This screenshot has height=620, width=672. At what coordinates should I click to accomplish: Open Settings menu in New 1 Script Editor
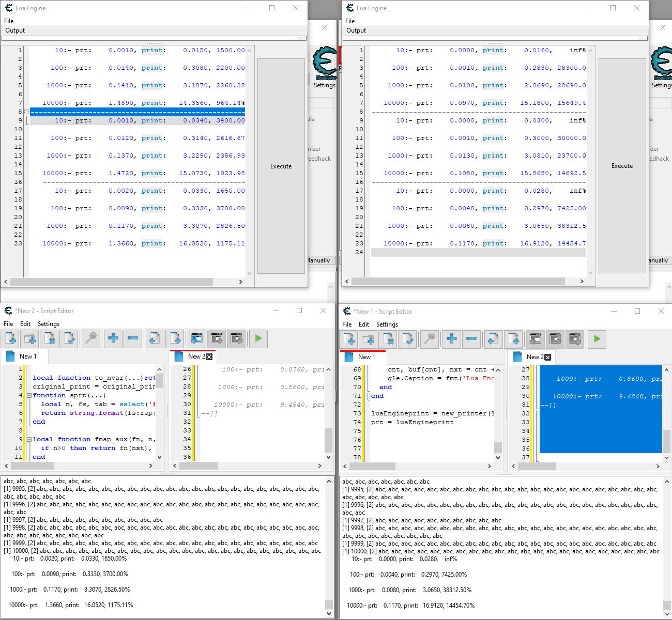pos(387,324)
